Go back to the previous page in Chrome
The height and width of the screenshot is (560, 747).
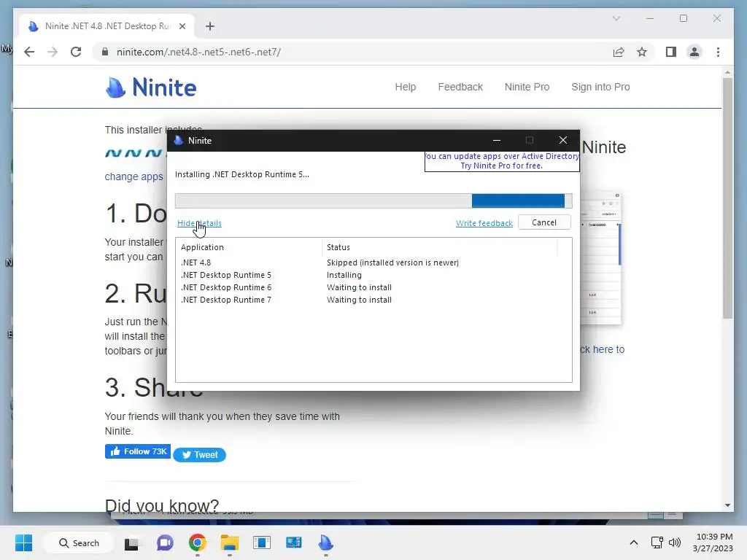coord(29,52)
